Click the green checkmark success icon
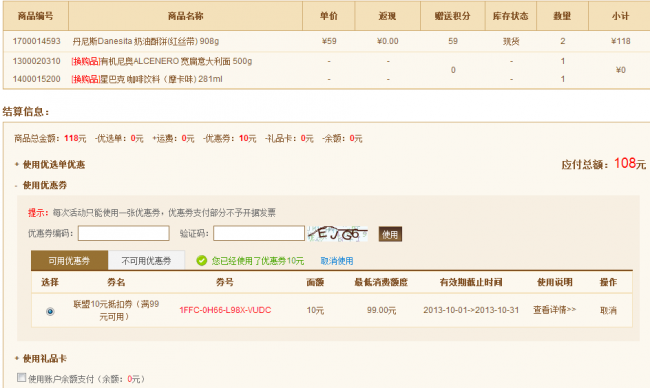The height and width of the screenshot is (388, 650). click(x=201, y=261)
